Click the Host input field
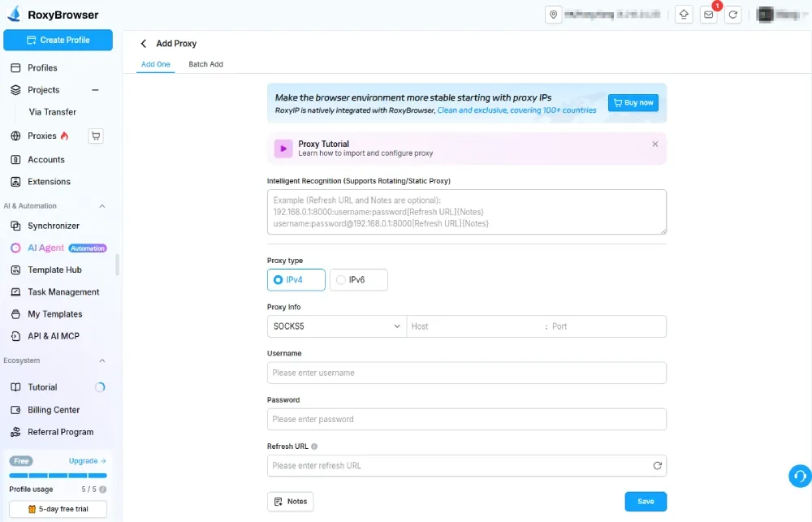The image size is (812, 522). pyautogui.click(x=475, y=326)
